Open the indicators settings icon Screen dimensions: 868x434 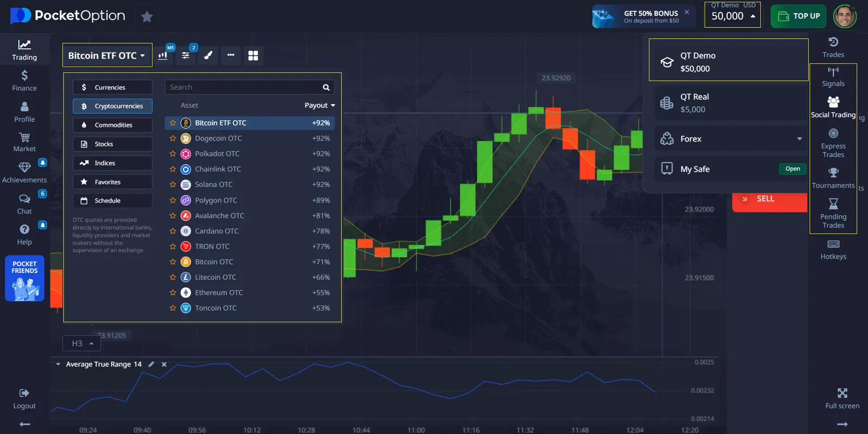pyautogui.click(x=186, y=55)
